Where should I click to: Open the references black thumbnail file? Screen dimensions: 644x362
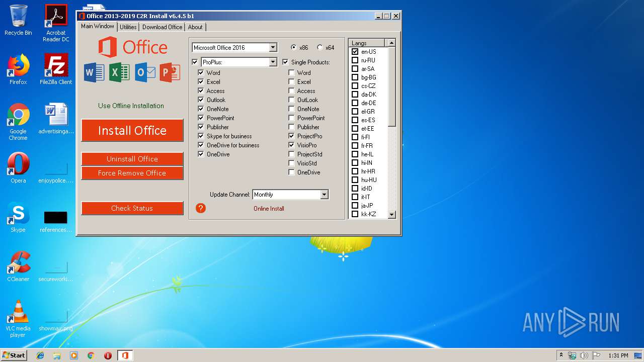56,221
